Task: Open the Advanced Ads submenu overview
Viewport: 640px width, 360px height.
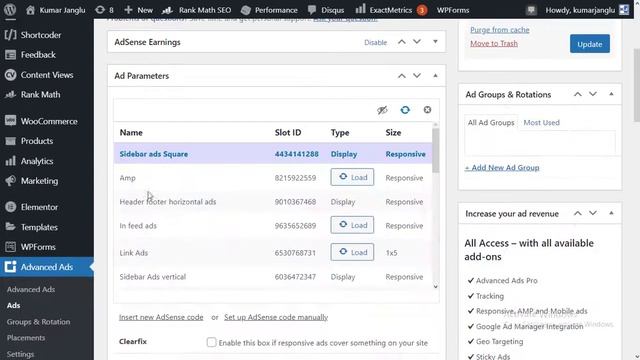Action: coord(31,289)
